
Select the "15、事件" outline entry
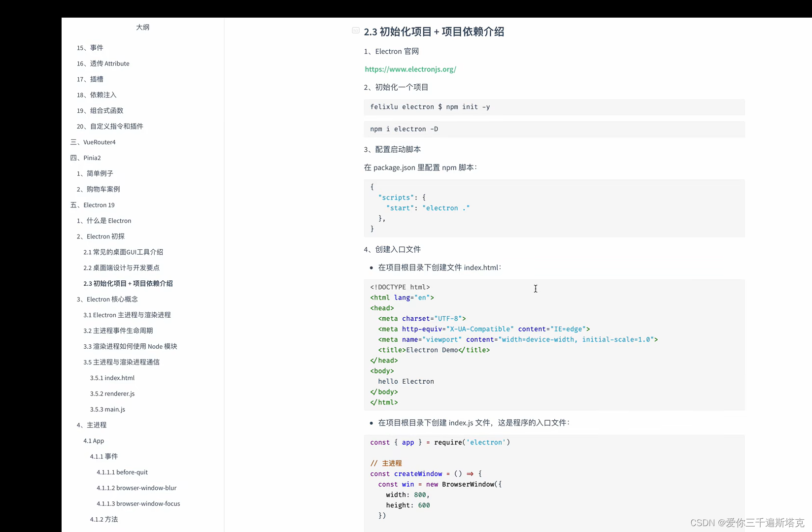pos(90,48)
